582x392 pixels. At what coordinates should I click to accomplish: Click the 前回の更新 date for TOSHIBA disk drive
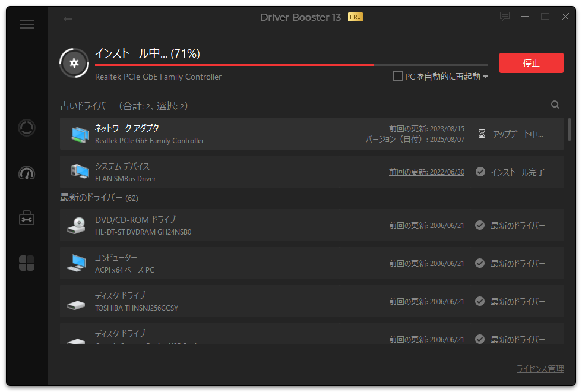(426, 301)
